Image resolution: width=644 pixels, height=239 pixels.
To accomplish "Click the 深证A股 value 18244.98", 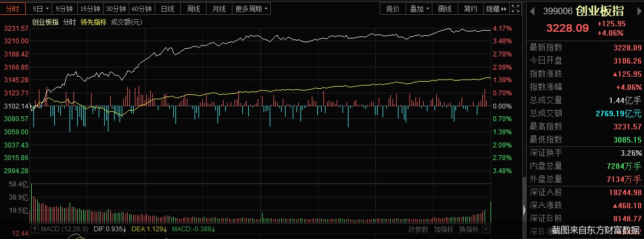I will click(625, 192).
